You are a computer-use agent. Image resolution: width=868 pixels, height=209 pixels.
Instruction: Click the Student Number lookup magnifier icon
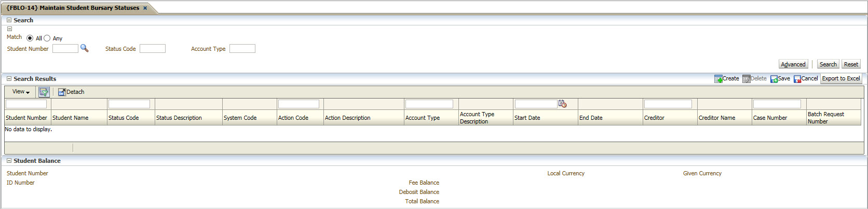[x=84, y=48]
